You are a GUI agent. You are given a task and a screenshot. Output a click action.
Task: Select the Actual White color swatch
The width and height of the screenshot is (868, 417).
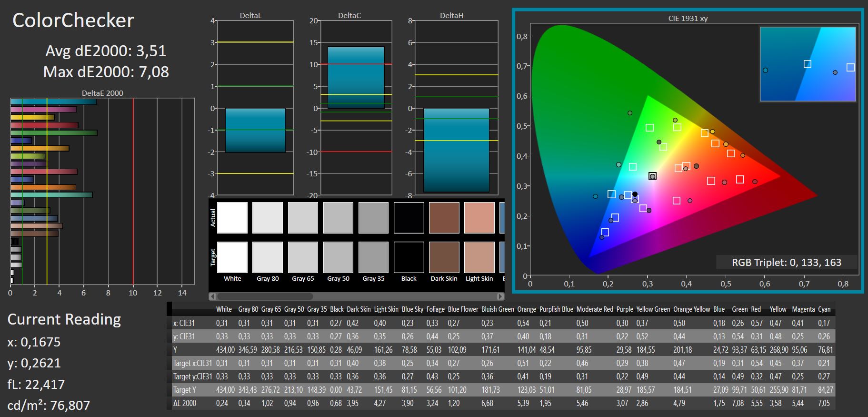click(232, 218)
